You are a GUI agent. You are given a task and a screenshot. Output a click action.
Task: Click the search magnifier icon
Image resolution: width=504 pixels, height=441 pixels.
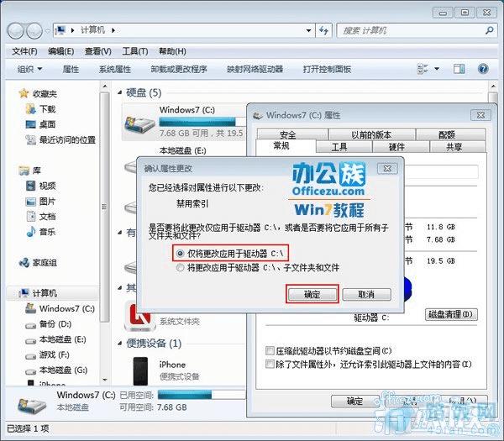(489, 30)
